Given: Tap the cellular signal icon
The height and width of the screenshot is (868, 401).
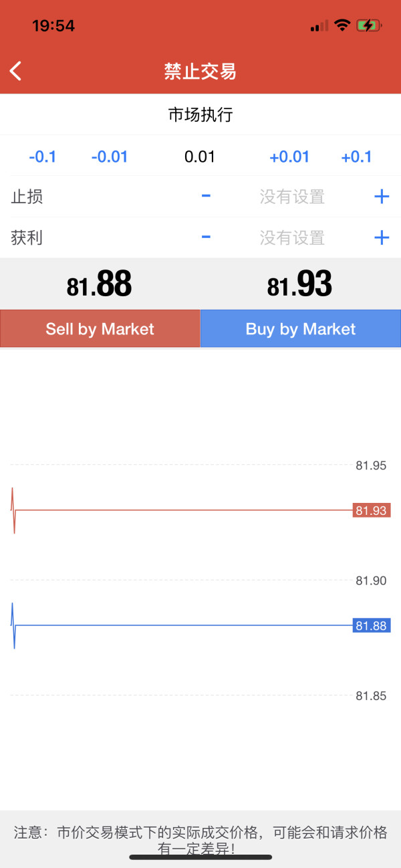Looking at the screenshot, I should point(319,26).
